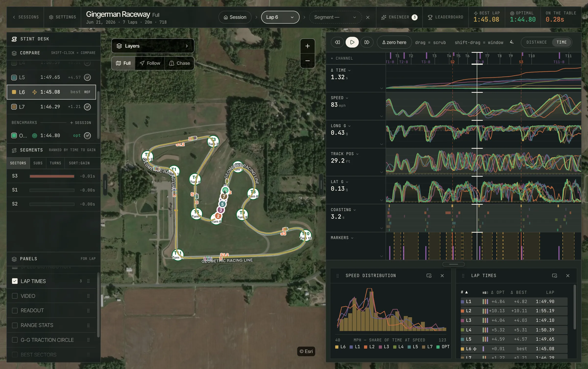Open the LONG G channel dropdown
The width and height of the screenshot is (588, 369).
(x=341, y=126)
